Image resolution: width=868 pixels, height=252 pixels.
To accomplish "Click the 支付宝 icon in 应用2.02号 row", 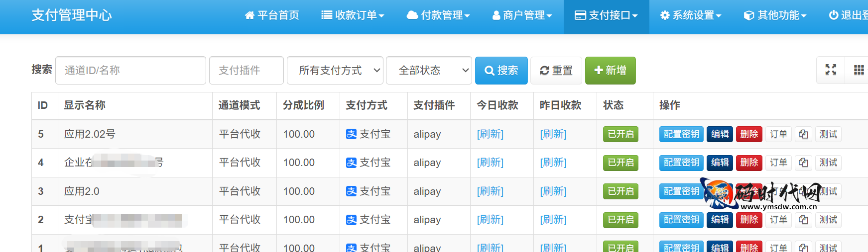I will pyautogui.click(x=352, y=134).
